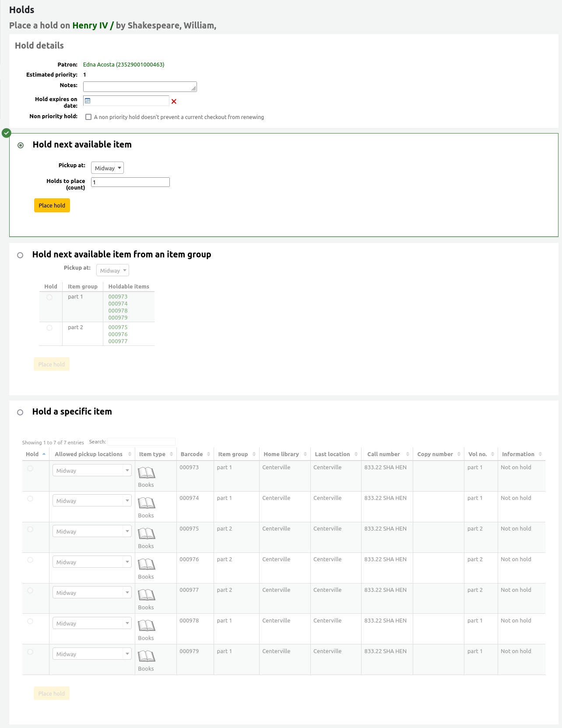The width and height of the screenshot is (562, 728).
Task: Sort table by Barcode column arrows
Action: tap(208, 454)
